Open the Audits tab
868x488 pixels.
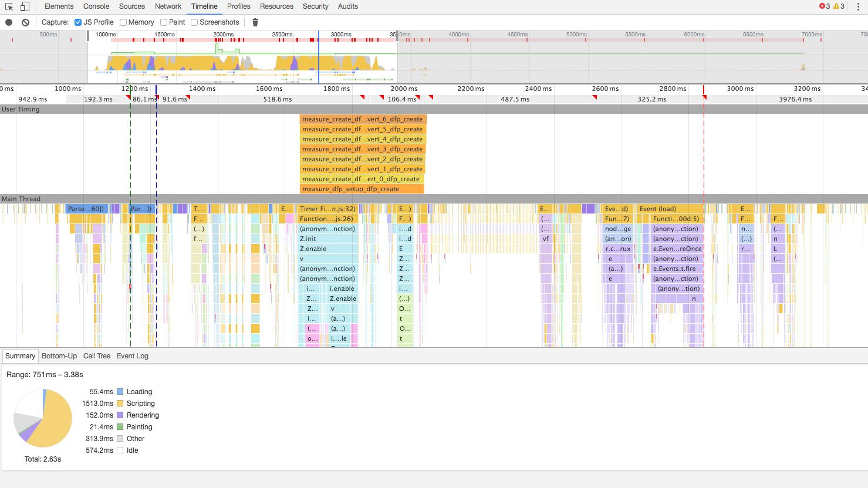pos(348,6)
